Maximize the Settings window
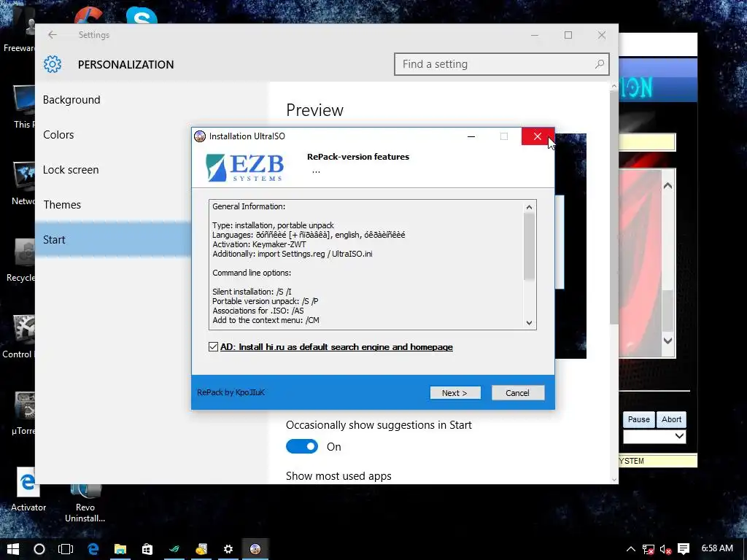This screenshot has width=747, height=560. 568,35
